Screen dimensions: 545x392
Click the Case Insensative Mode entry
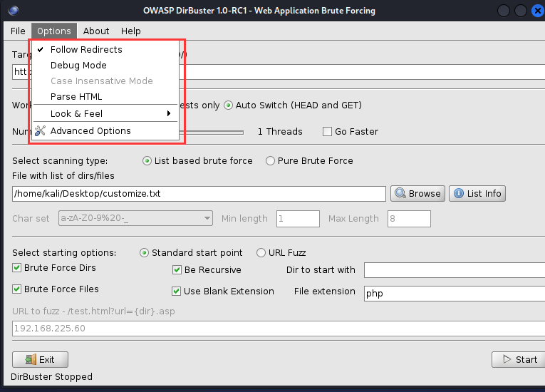[105, 81]
